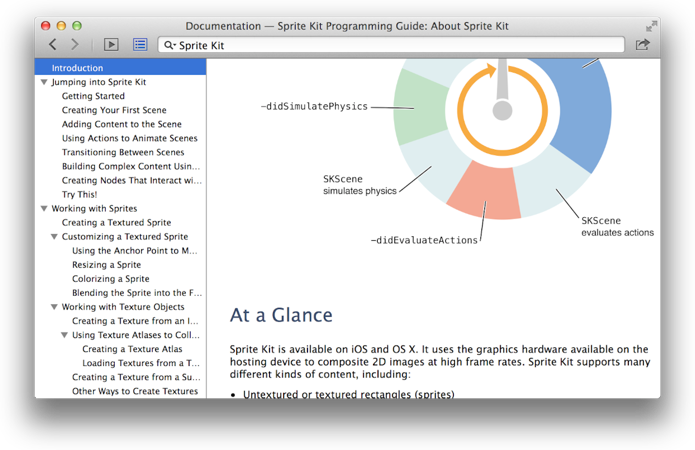695x450 pixels.
Task: Open Adding Content to the Scene
Action: click(121, 124)
